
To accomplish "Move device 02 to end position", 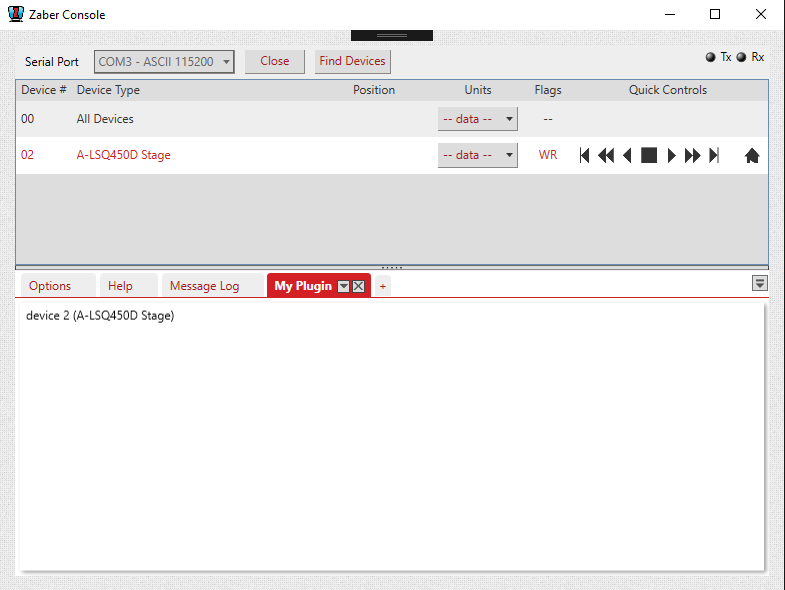I will [714, 155].
